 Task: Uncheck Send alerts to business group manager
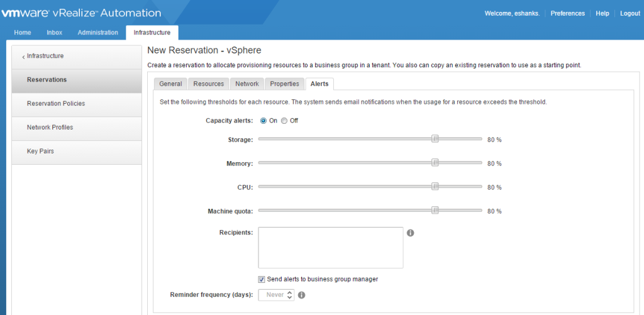(x=262, y=279)
